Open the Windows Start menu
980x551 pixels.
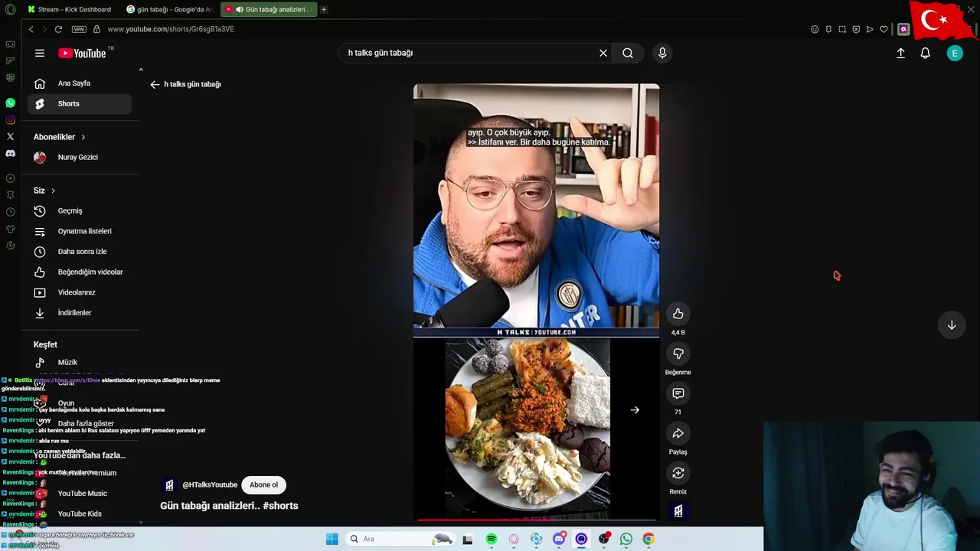click(332, 539)
